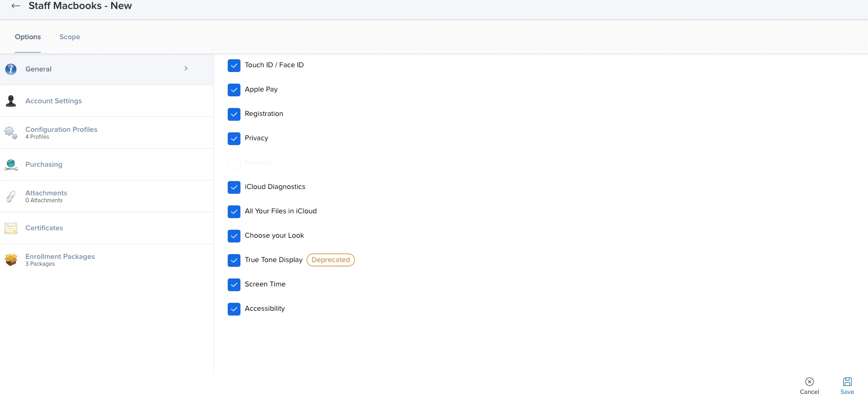Uncheck All Your Files in iCloud

[x=234, y=211]
